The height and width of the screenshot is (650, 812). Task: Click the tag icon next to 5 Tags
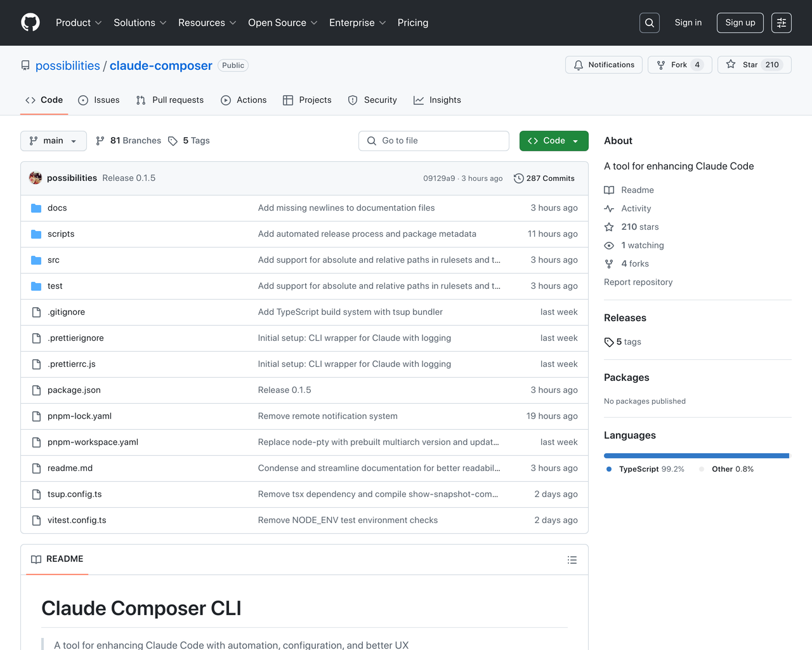click(x=173, y=141)
